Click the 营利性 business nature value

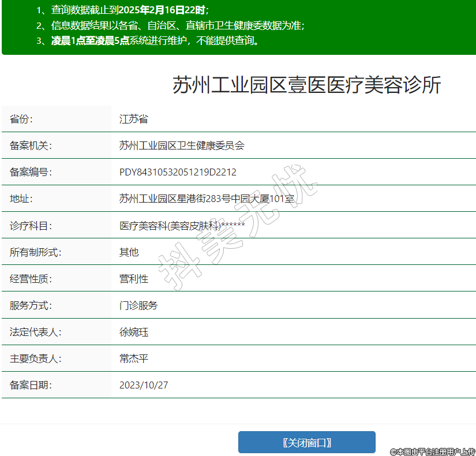134,279
